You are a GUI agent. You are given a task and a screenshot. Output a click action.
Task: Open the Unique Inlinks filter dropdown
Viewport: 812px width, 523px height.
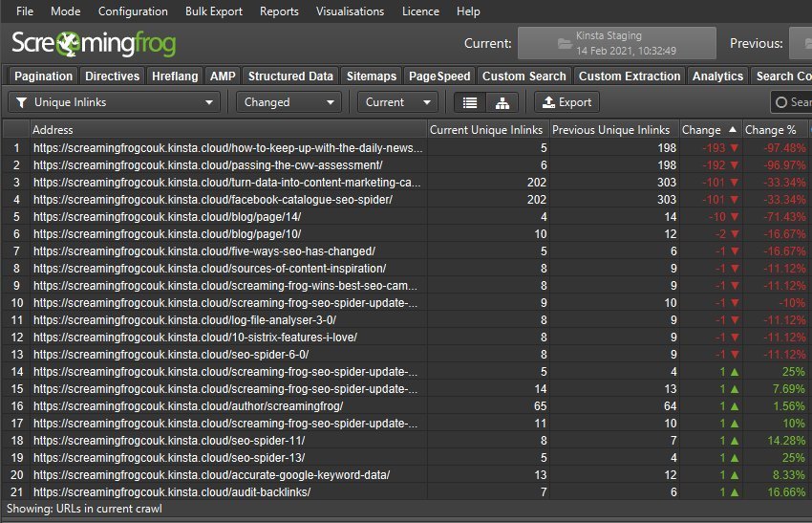114,102
